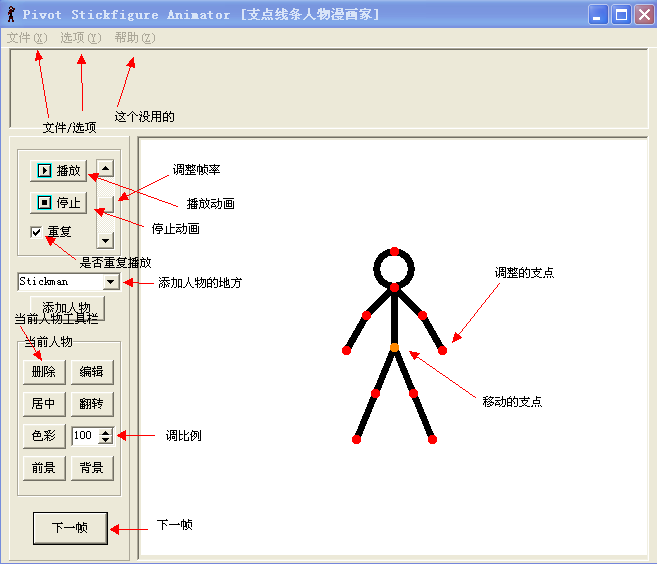657x564 pixels.
Task: Toggle the 重复 (repeat) checkbox
Action: click(x=37, y=232)
